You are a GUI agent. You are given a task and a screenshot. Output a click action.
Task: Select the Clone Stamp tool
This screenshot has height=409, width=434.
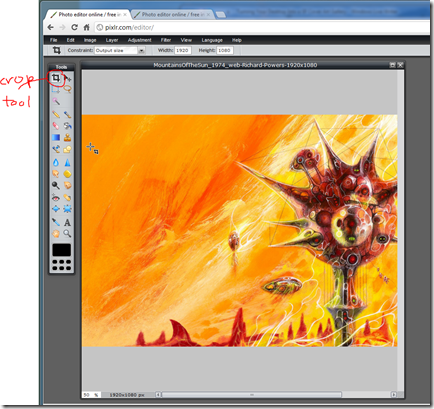pyautogui.click(x=68, y=137)
